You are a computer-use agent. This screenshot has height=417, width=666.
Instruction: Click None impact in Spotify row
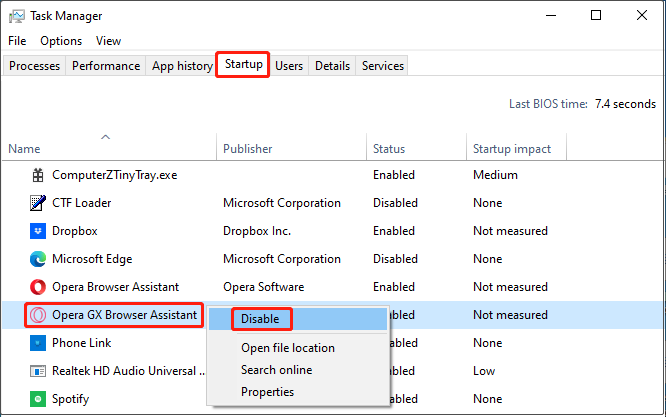[488, 399]
